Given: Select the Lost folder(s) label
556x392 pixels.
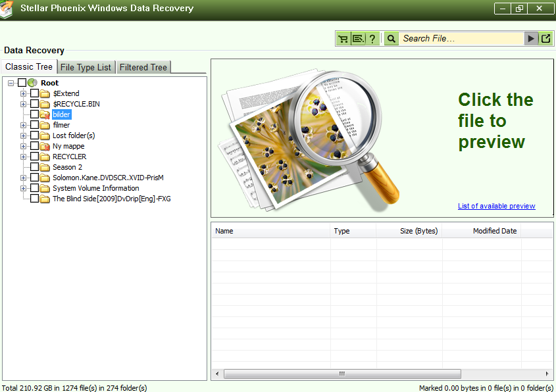Looking at the screenshot, I should pos(74,135).
